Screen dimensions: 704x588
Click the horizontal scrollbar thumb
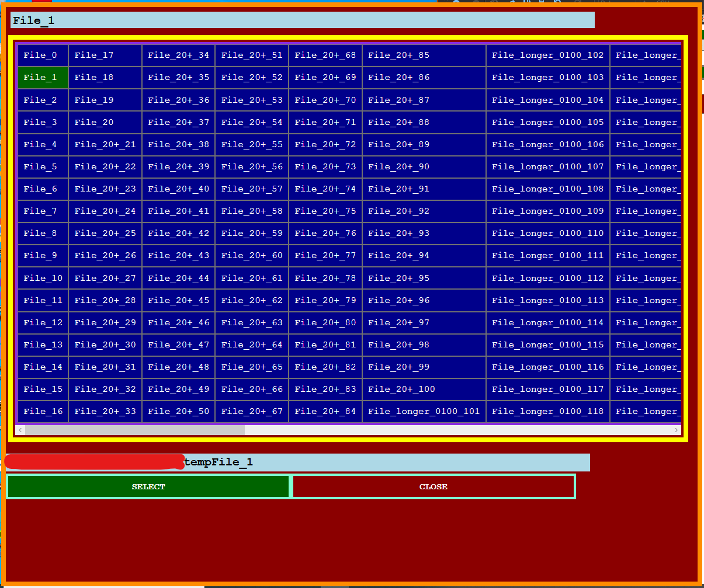[x=134, y=430]
